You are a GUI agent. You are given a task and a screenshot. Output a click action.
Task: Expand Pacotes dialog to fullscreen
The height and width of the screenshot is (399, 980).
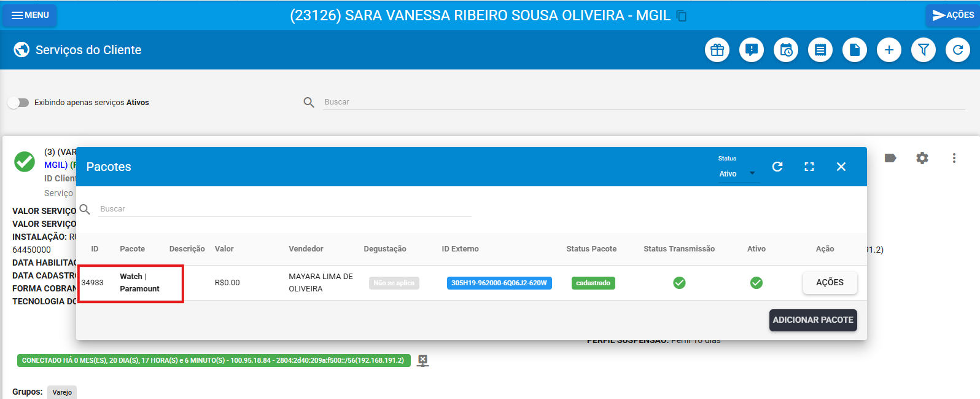tap(809, 167)
